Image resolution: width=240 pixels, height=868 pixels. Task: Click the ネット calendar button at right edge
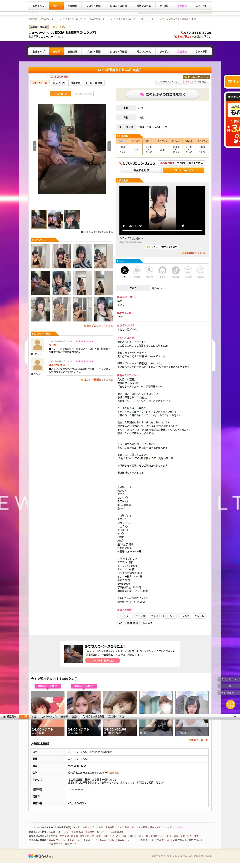pos(232,82)
